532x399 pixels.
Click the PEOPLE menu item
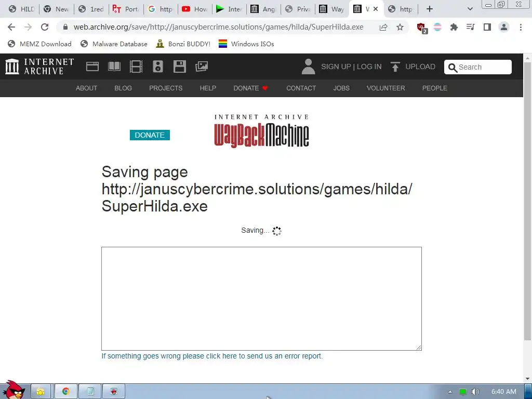[435, 88]
